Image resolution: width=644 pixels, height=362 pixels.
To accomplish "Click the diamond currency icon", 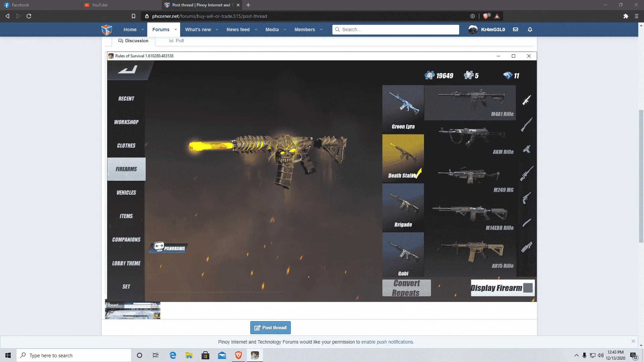I will pos(508,75).
